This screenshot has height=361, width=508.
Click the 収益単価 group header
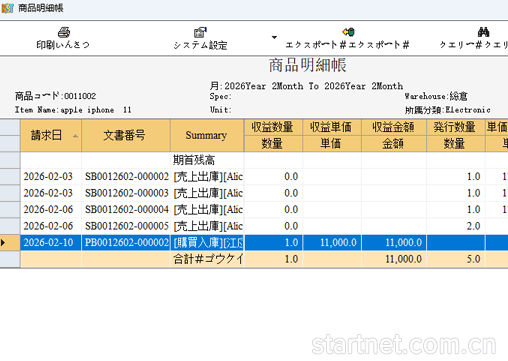click(332, 127)
